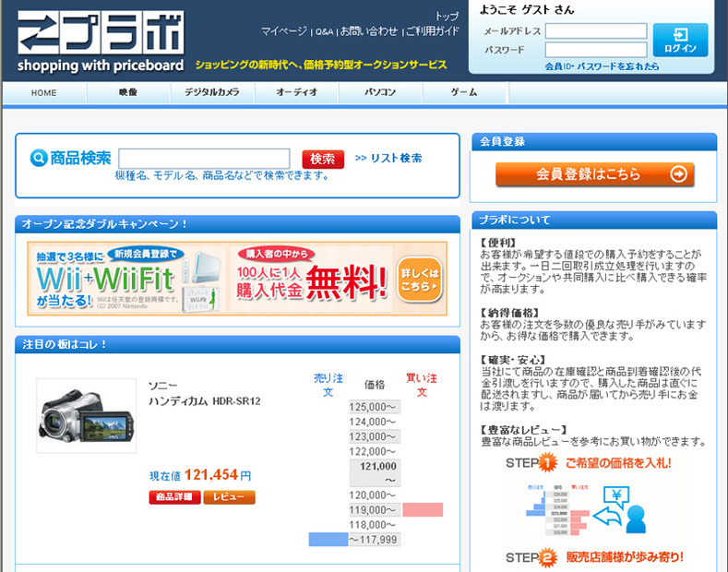Image resolution: width=728 pixels, height=572 pixels.
Task: Click the 120,000~ price row
Action: coord(375,495)
